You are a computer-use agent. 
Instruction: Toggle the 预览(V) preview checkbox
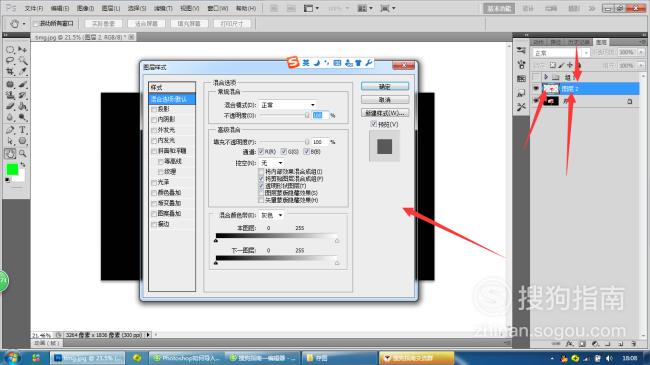coord(374,124)
